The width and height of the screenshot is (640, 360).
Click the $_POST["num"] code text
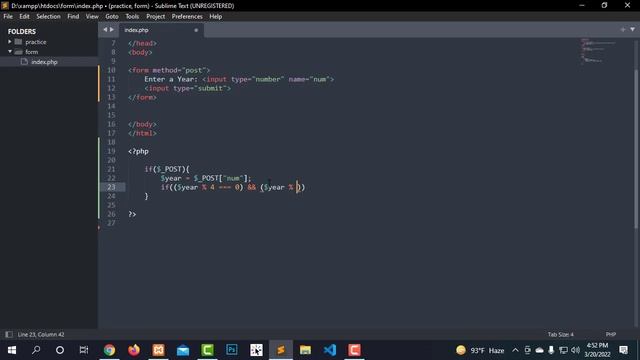point(222,178)
